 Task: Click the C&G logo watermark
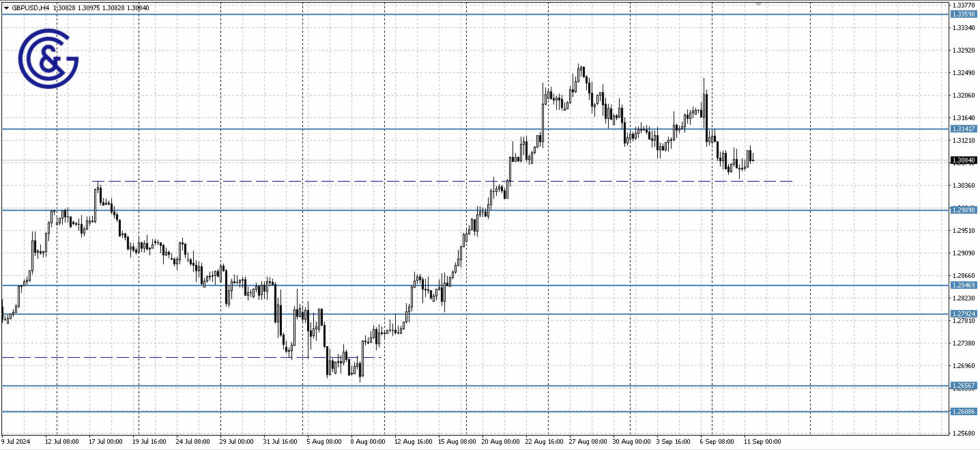pos(51,60)
